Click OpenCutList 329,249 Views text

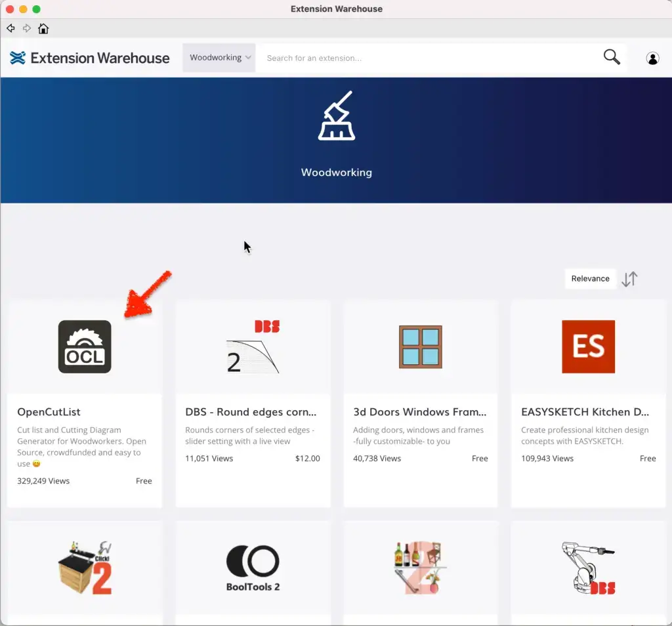pos(43,481)
